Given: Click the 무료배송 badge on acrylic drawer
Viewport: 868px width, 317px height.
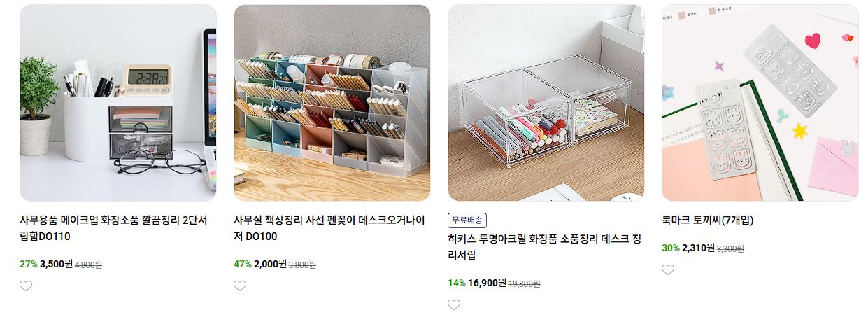Looking at the screenshot, I should (467, 220).
